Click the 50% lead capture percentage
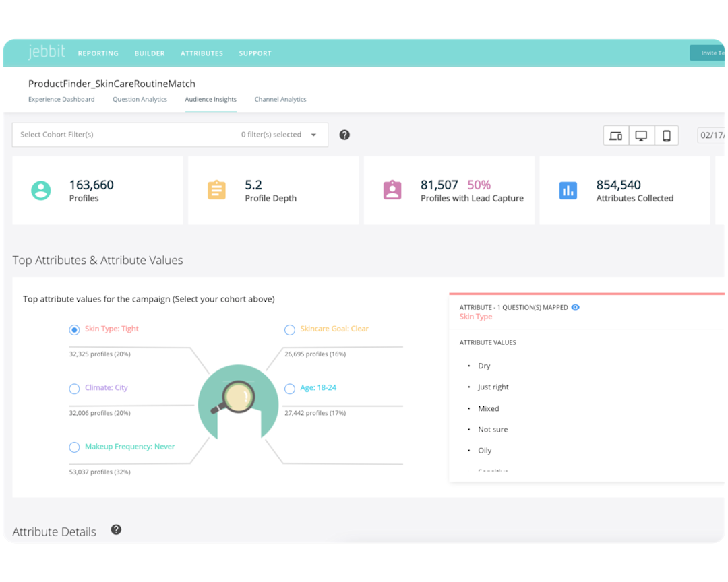This screenshot has height=582, width=728. pyautogui.click(x=479, y=185)
